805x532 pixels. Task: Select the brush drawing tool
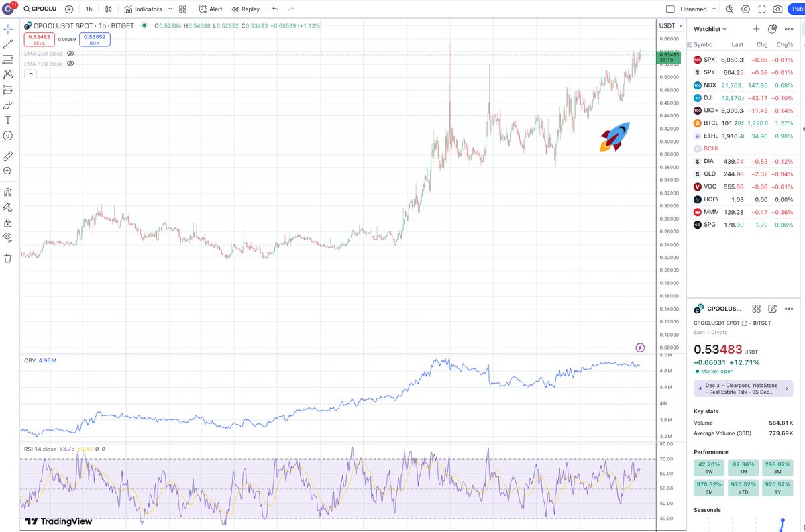pyautogui.click(x=8, y=105)
